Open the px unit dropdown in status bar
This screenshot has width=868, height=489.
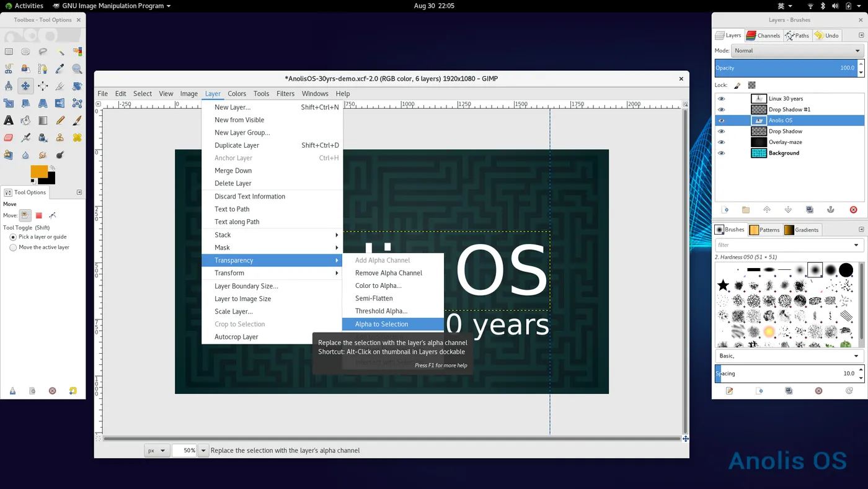(157, 451)
